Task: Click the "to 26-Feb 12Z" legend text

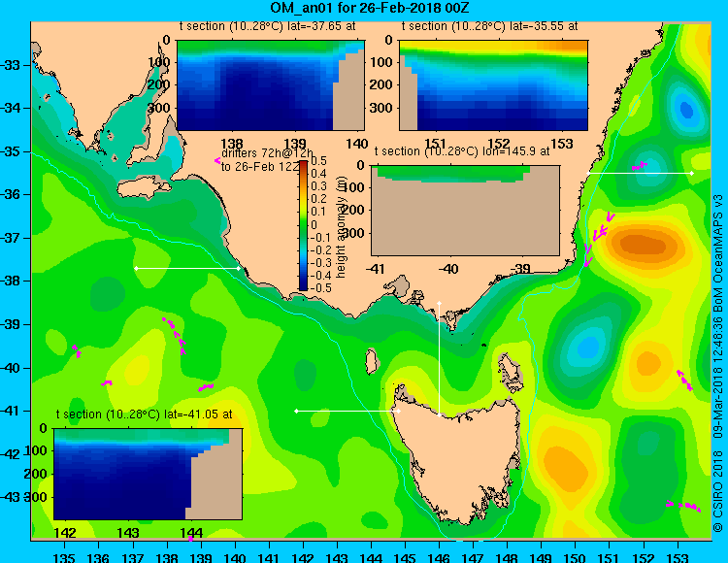Action: (260, 167)
